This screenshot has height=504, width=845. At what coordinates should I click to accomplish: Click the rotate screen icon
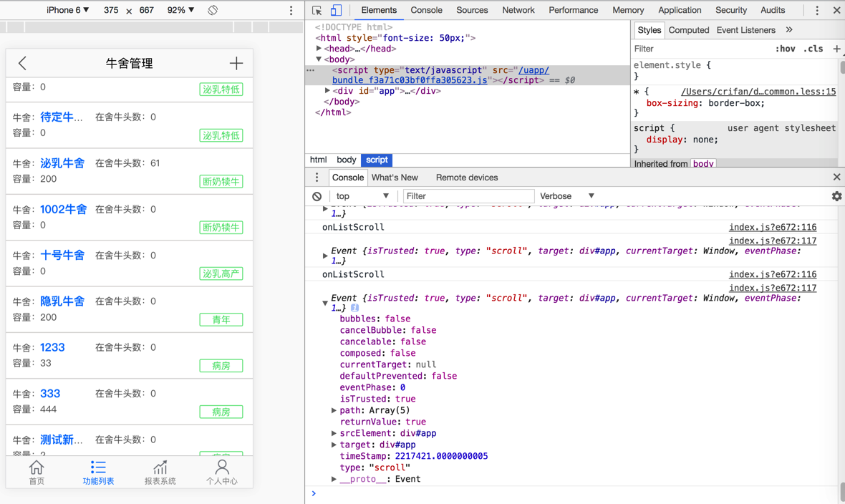213,11
